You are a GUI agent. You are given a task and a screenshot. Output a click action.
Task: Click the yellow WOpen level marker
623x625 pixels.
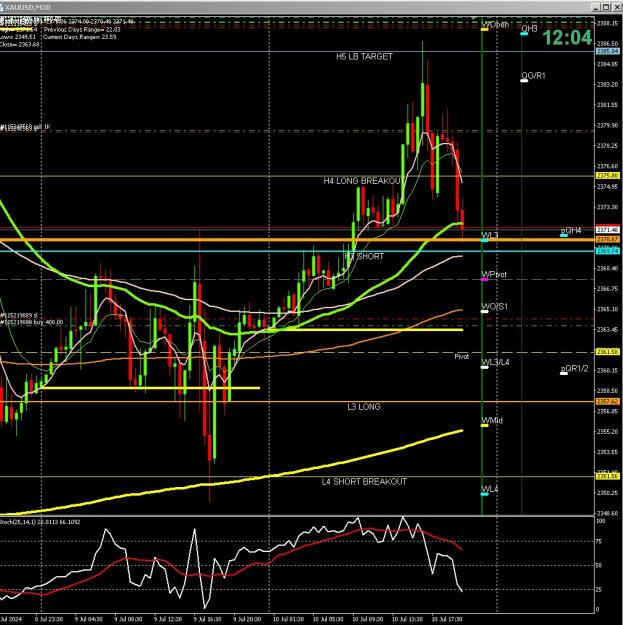click(485, 29)
